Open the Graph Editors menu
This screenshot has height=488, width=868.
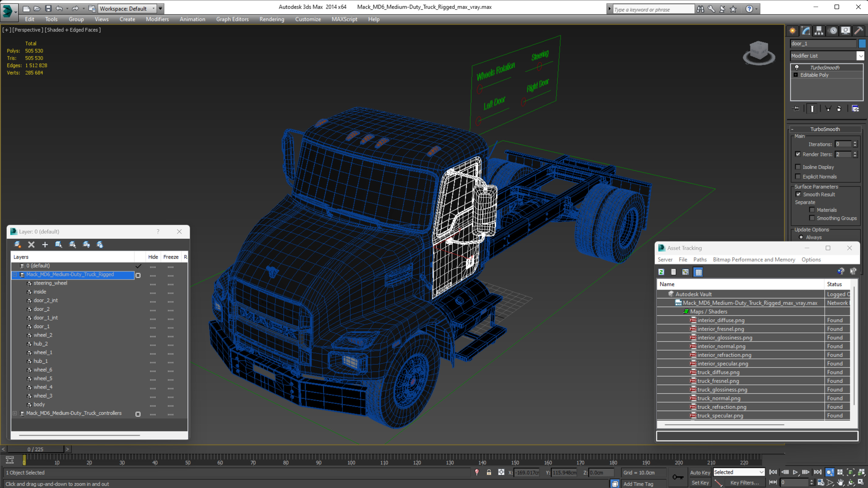pyautogui.click(x=232, y=19)
